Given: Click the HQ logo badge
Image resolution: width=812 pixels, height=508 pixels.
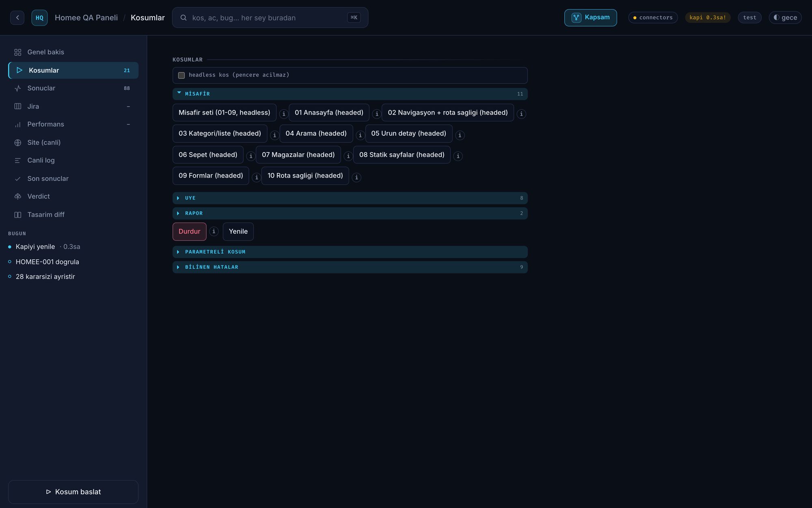Looking at the screenshot, I should tap(39, 17).
